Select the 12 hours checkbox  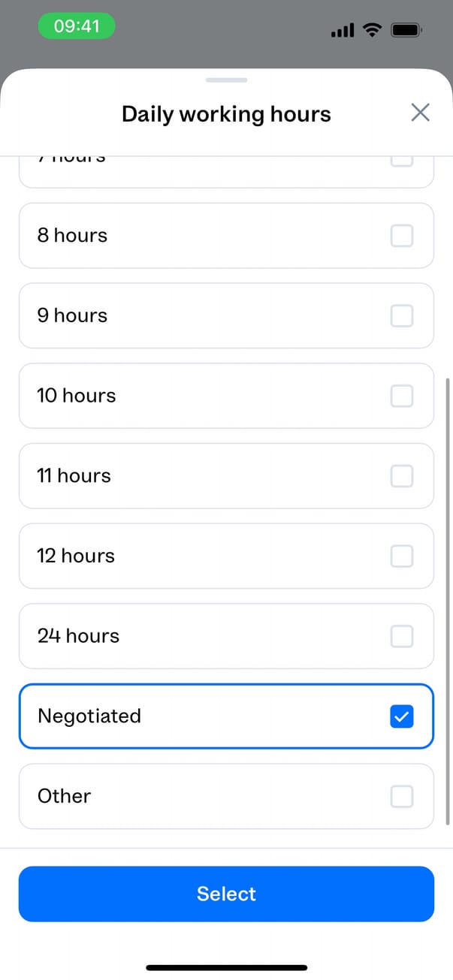coord(402,556)
